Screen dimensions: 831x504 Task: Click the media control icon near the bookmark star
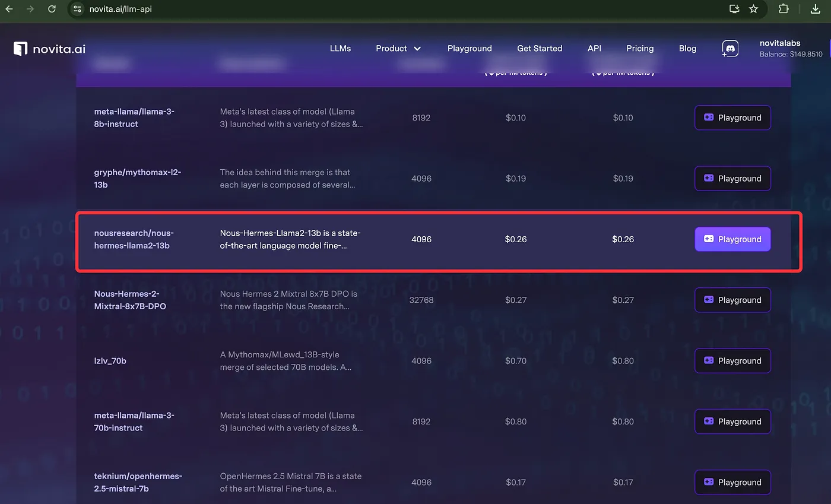734,9
